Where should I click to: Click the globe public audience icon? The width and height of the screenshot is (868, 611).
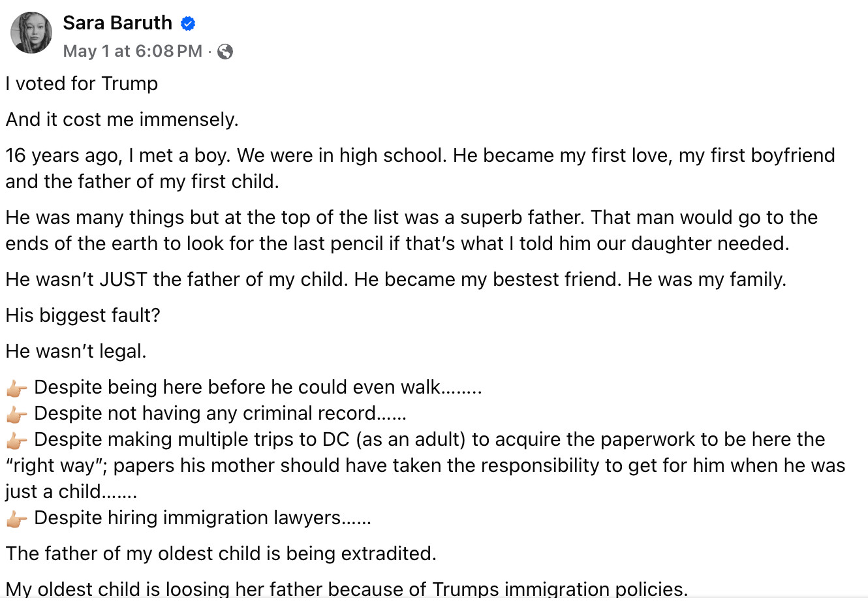point(225,52)
